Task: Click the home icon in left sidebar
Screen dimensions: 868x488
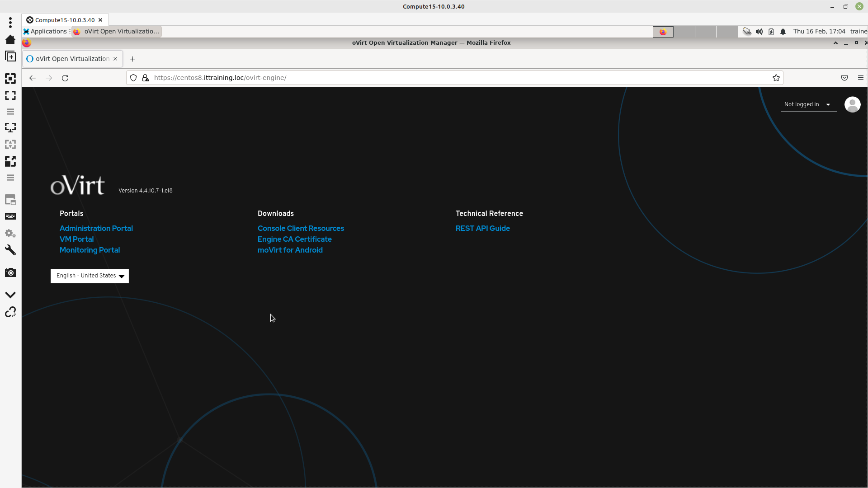Action: [10, 40]
